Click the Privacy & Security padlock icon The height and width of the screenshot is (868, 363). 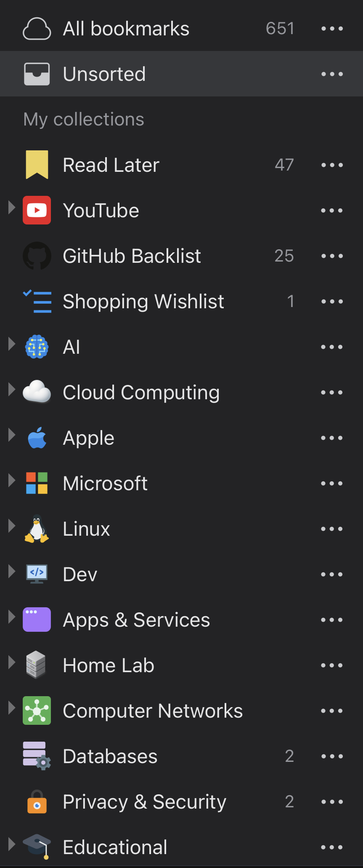pyautogui.click(x=37, y=802)
